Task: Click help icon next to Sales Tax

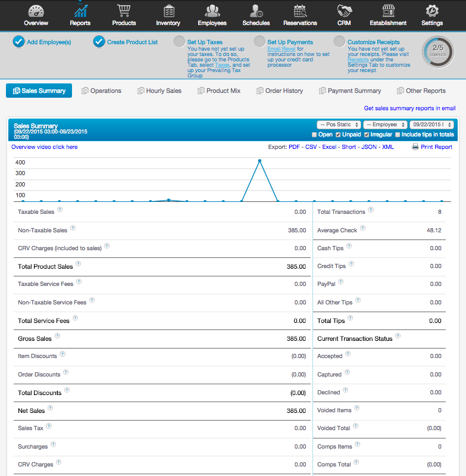Action: tap(49, 426)
